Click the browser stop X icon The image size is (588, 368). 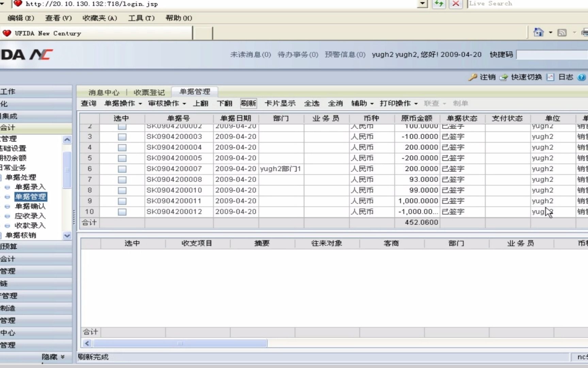pyautogui.click(x=456, y=4)
